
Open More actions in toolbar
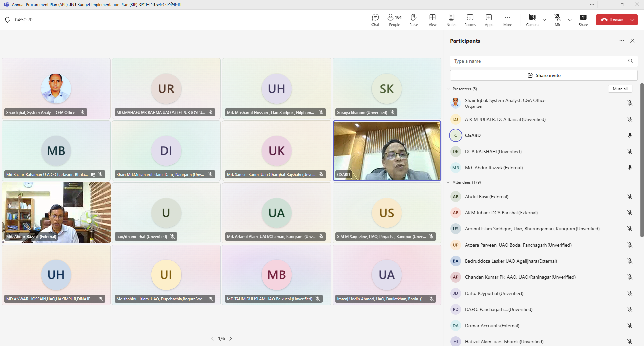tap(507, 20)
